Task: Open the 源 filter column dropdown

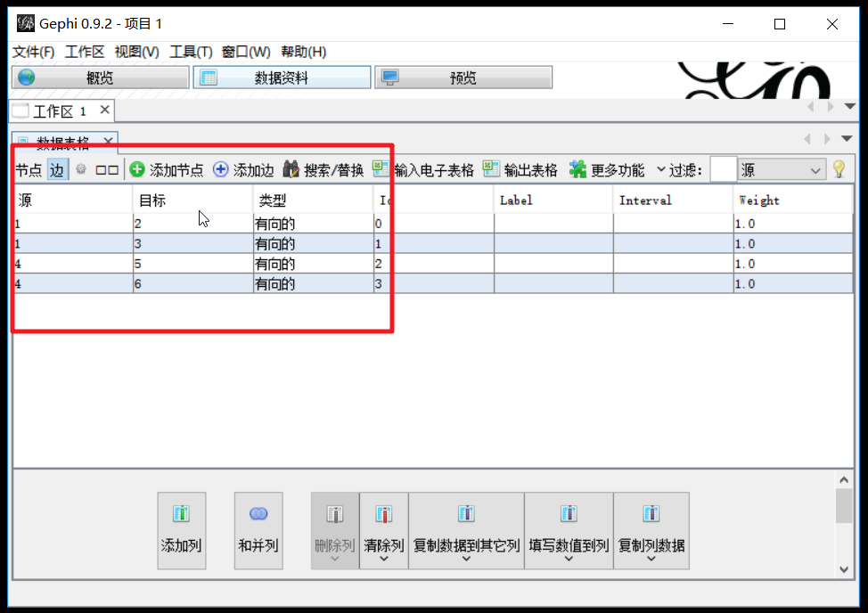Action: [782, 170]
